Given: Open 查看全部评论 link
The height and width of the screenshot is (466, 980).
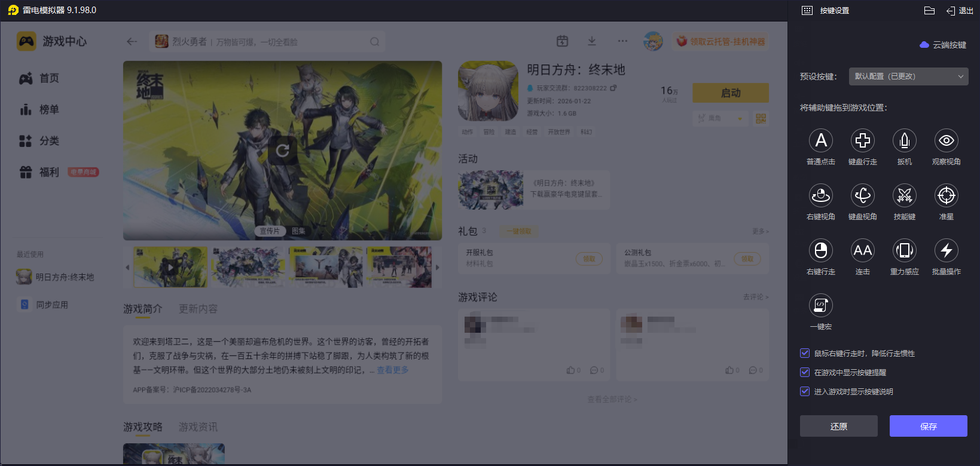Looking at the screenshot, I should coord(612,399).
